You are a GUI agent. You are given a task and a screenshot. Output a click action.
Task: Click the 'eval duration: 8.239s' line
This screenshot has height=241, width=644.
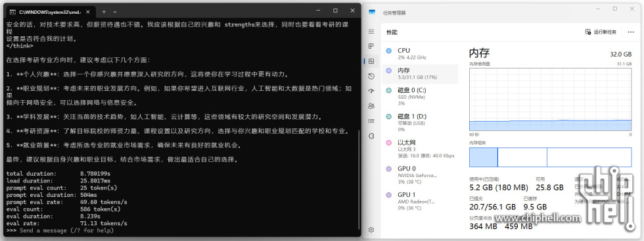point(53,217)
